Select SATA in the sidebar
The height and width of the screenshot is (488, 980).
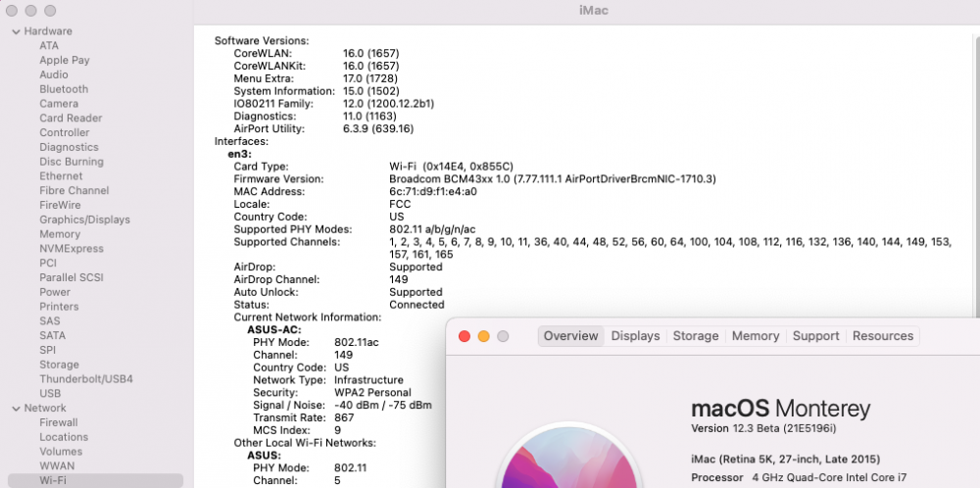(x=53, y=335)
